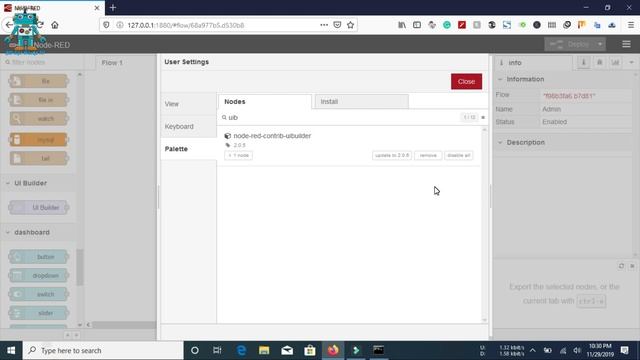Click the 'file in' palette node
Viewport: 640px width, 360px height.
39,100
